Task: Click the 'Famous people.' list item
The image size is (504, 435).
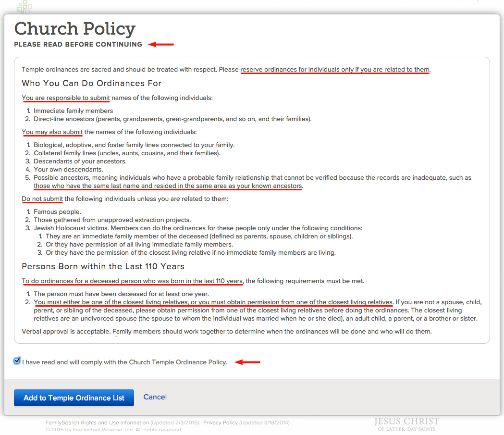Action: tap(57, 211)
